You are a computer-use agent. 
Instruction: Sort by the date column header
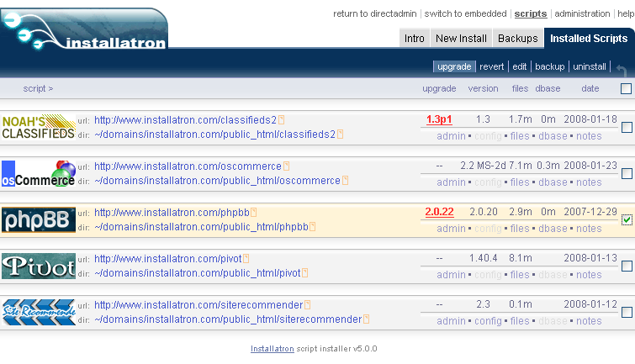coord(590,88)
